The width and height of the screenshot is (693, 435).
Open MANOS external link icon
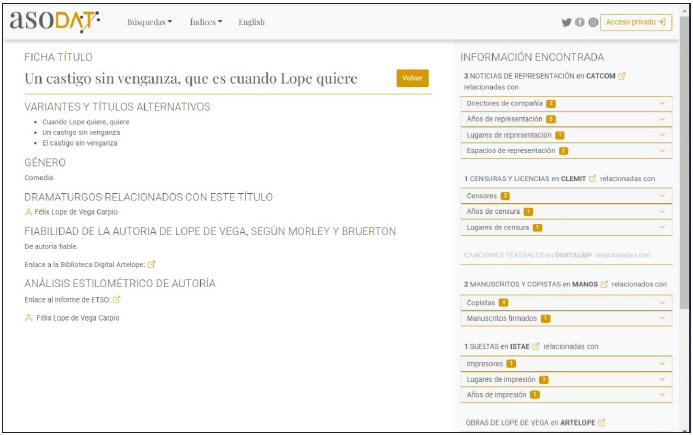605,284
